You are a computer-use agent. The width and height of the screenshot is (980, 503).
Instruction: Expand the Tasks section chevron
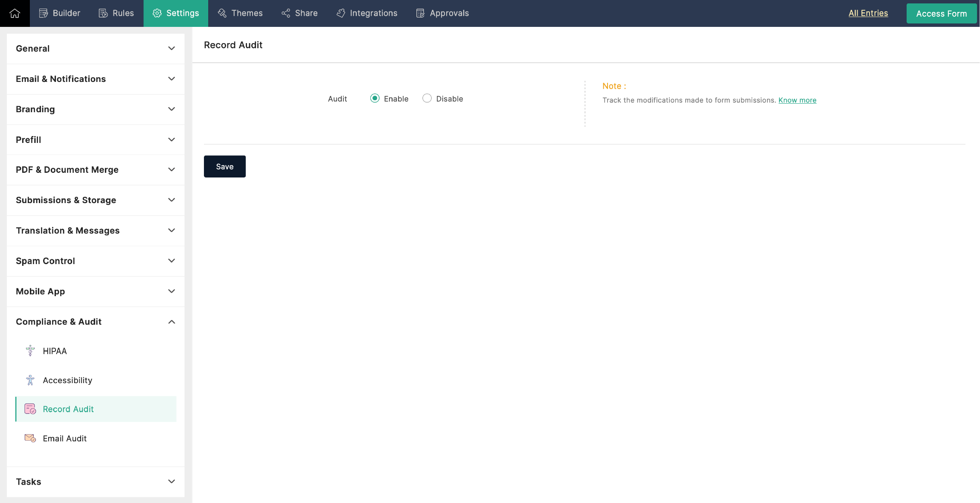tap(171, 481)
